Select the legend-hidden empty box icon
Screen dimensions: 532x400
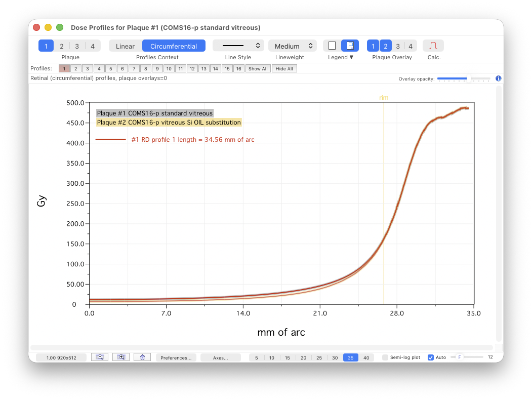[x=332, y=46]
